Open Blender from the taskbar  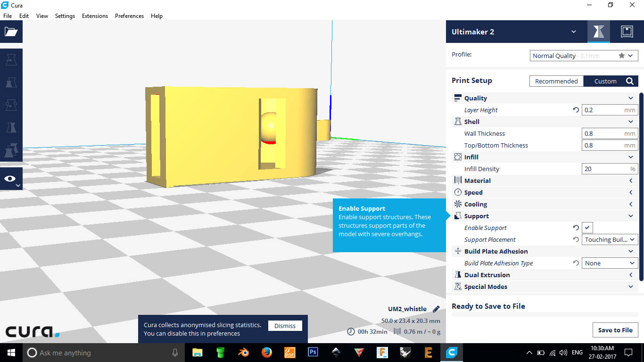(x=243, y=353)
